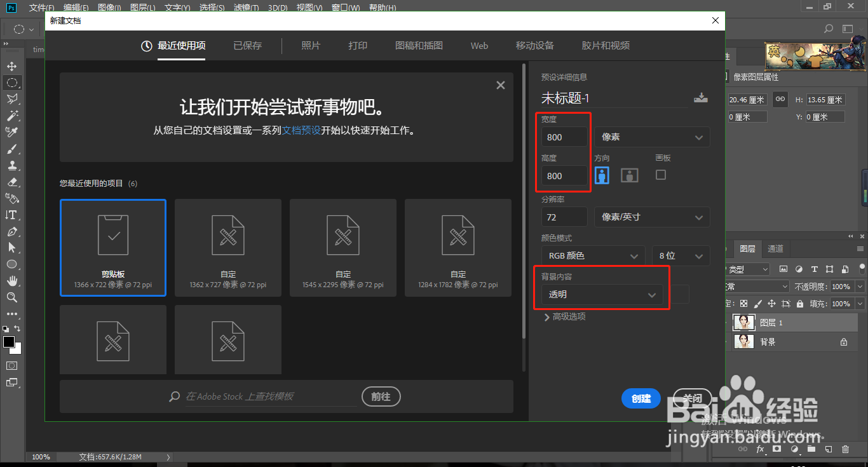Lock all layer attributes padlock icon
The height and width of the screenshot is (467, 868).
[799, 304]
